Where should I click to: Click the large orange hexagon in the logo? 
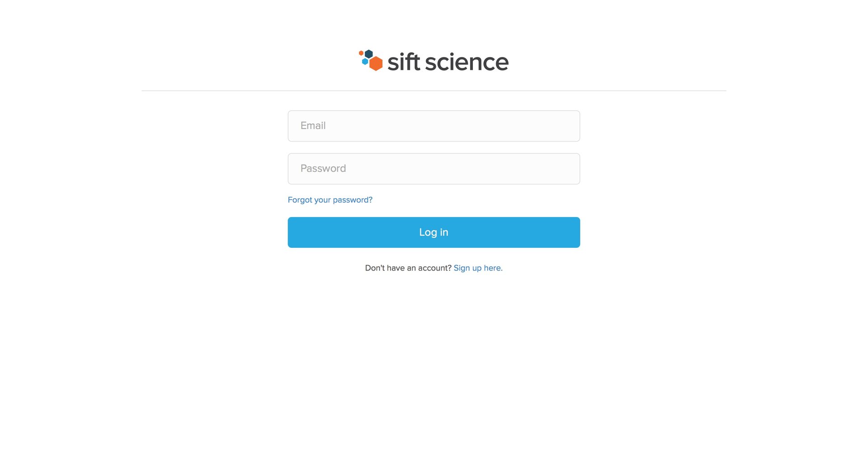[376, 64]
